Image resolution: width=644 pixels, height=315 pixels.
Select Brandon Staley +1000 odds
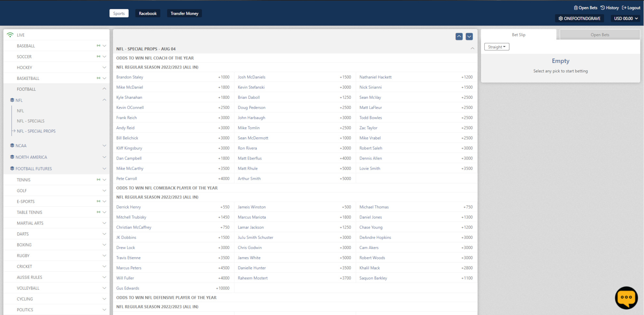(173, 77)
